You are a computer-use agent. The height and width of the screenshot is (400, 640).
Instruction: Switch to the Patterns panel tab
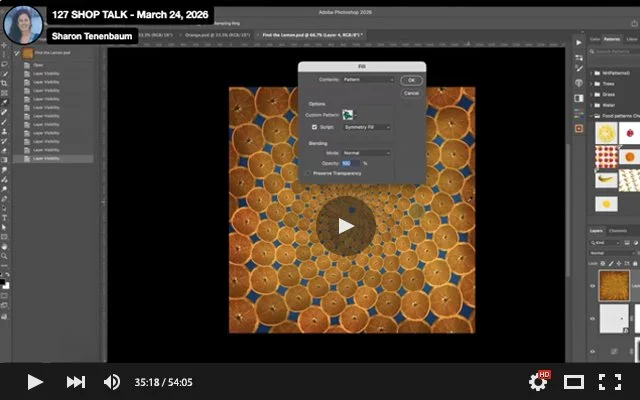click(611, 39)
